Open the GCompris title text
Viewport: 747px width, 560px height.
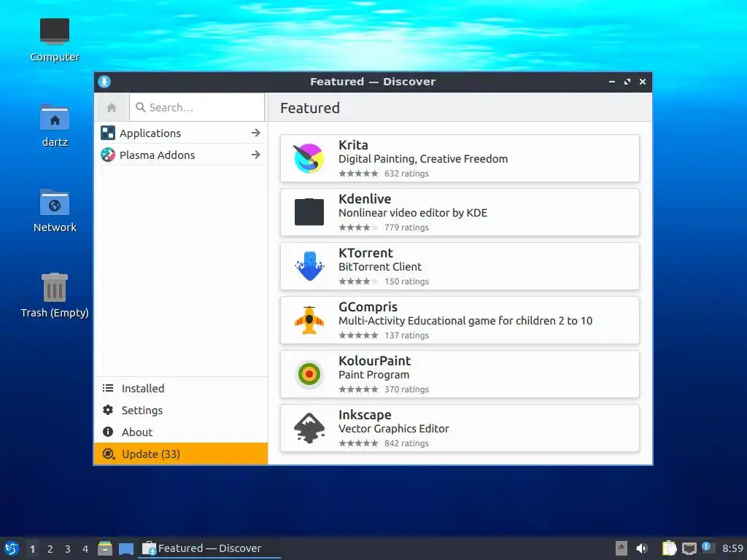[368, 307]
